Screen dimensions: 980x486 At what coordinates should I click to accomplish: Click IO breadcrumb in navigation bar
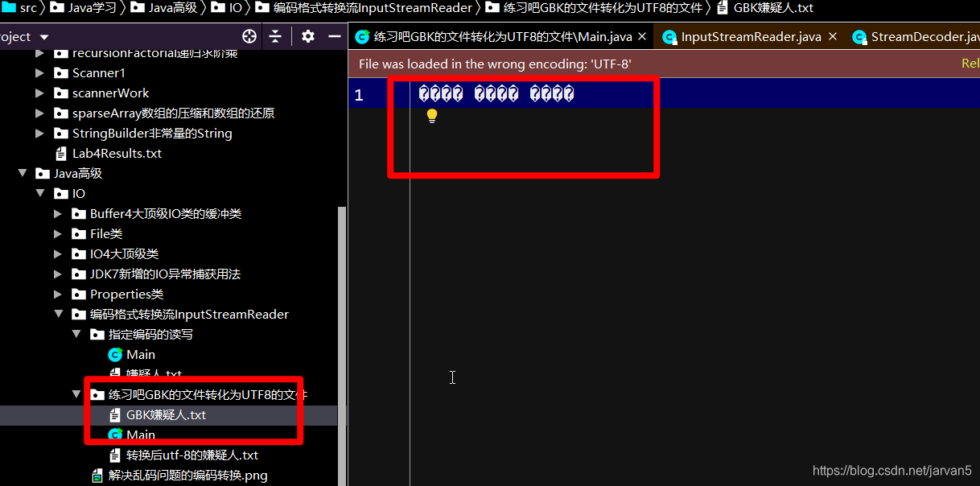click(x=236, y=8)
